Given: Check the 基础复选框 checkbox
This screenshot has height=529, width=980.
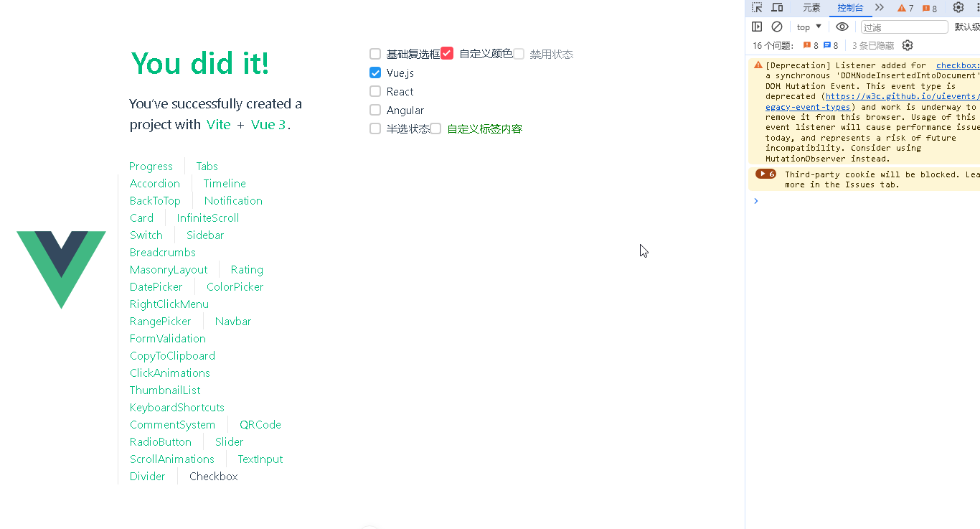Looking at the screenshot, I should tap(375, 54).
